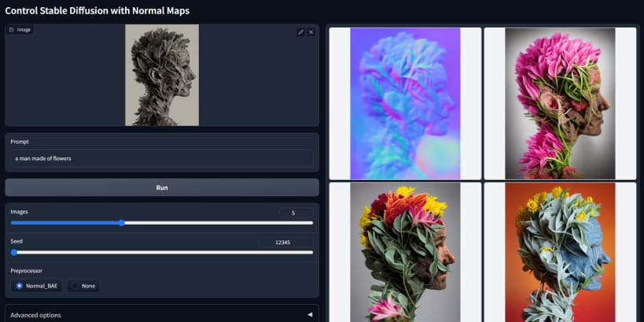Screen dimensions: 644x322
Task: Open the yellow and red flower result
Action: 404,253
